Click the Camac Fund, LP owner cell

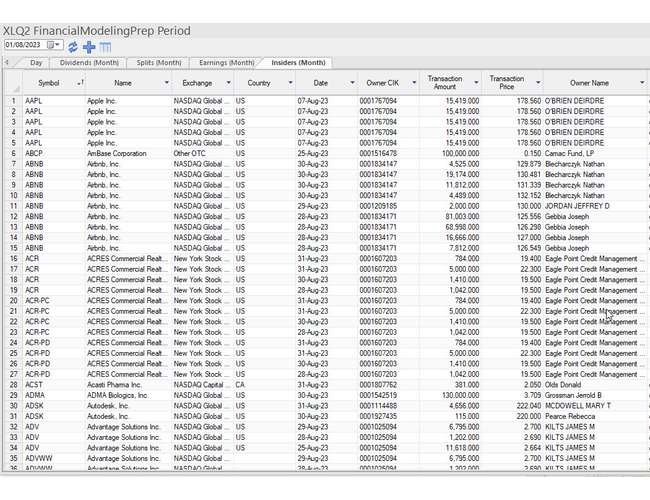pyautogui.click(x=595, y=153)
